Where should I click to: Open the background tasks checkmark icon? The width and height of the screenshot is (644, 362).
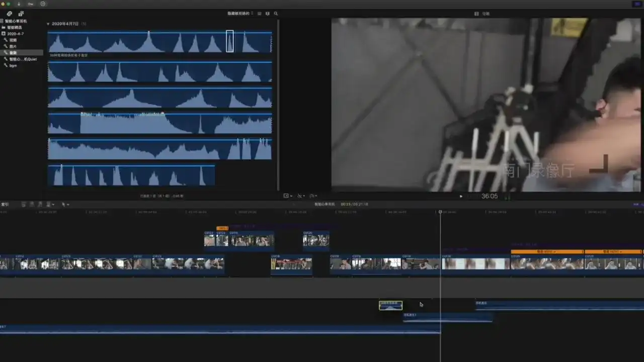[x=43, y=4]
